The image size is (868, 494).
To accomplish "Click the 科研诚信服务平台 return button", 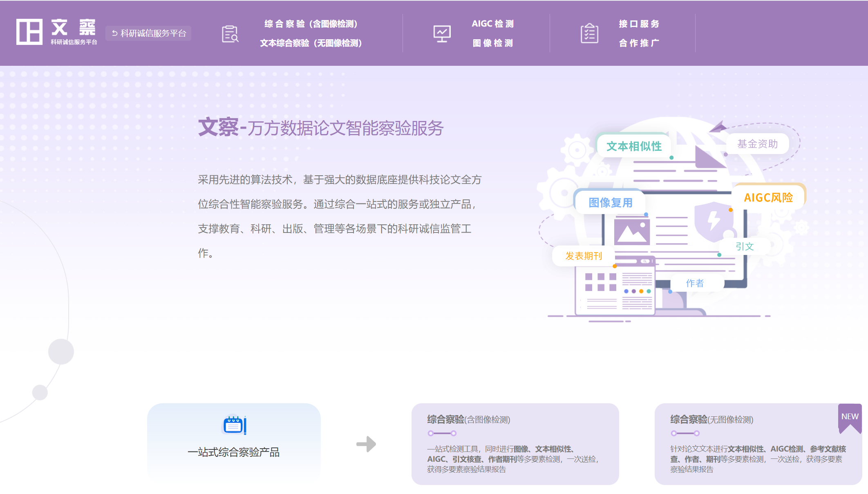I will pyautogui.click(x=148, y=33).
